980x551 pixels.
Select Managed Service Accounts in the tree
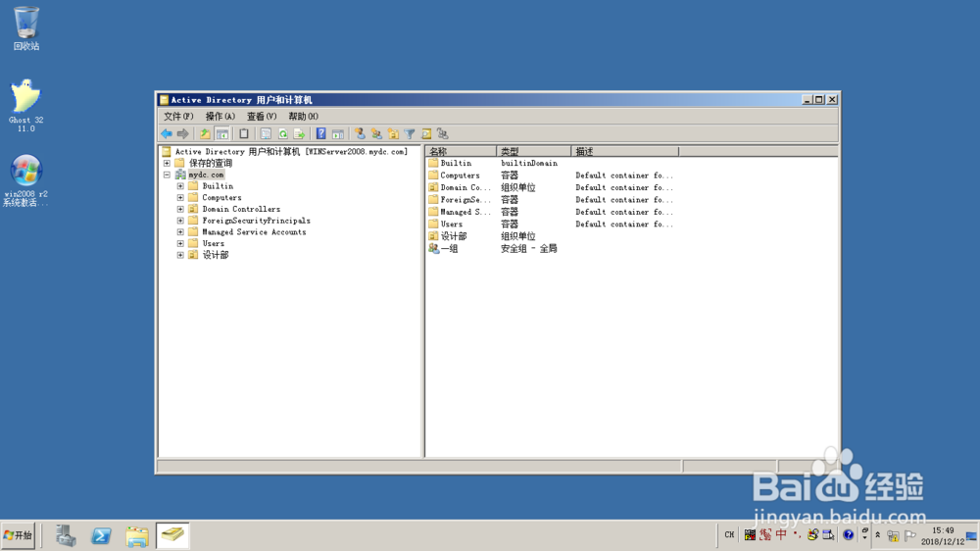pyautogui.click(x=255, y=232)
